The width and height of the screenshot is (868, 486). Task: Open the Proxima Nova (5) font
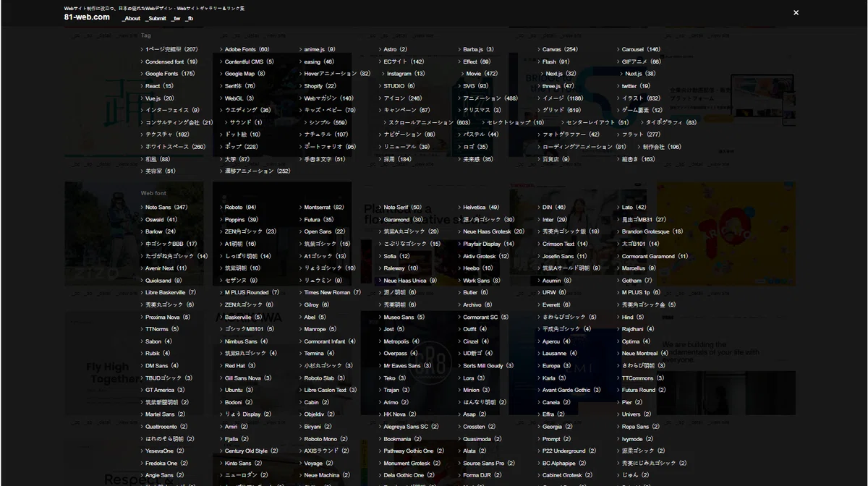click(x=167, y=317)
